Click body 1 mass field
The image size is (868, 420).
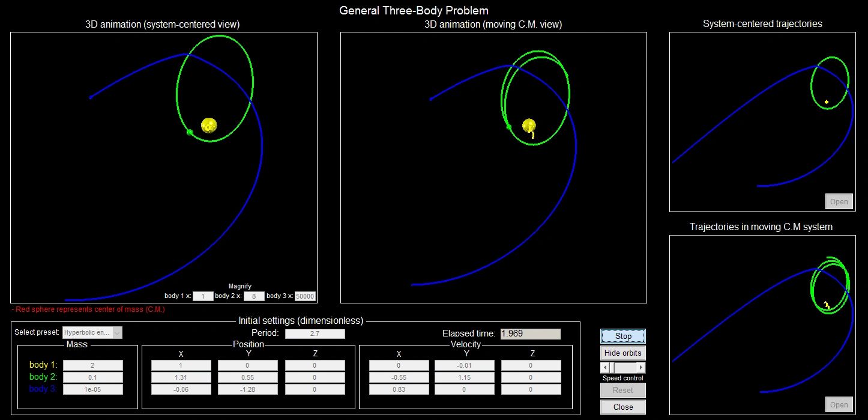[93, 365]
